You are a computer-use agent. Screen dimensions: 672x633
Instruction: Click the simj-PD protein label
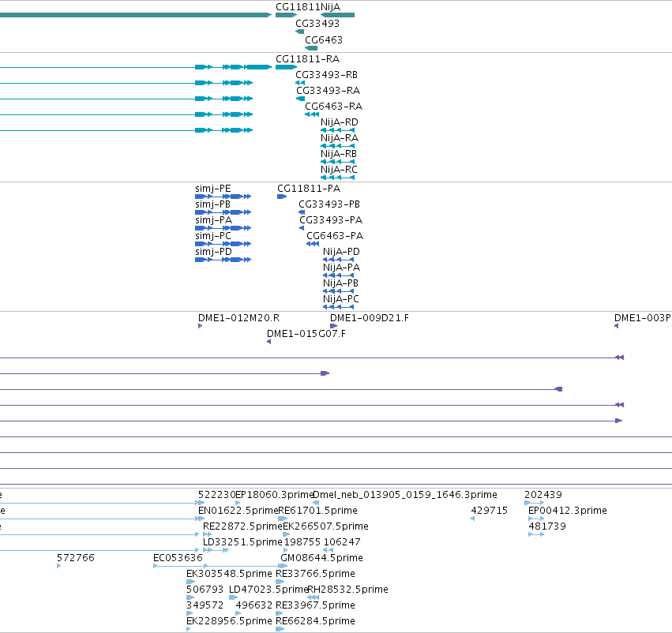(213, 252)
